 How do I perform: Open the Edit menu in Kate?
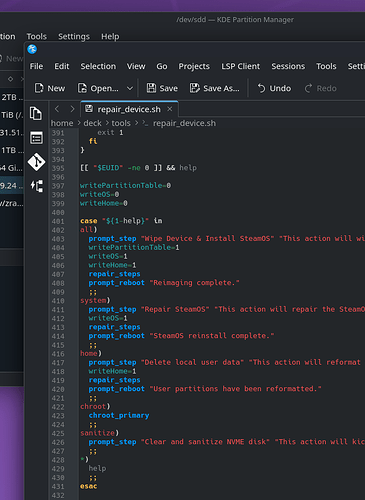pyautogui.click(x=62, y=66)
